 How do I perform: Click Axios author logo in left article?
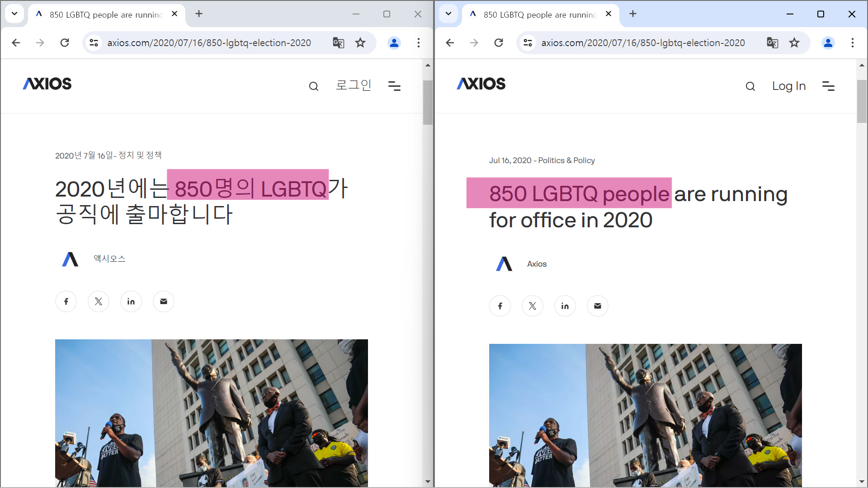(x=70, y=259)
